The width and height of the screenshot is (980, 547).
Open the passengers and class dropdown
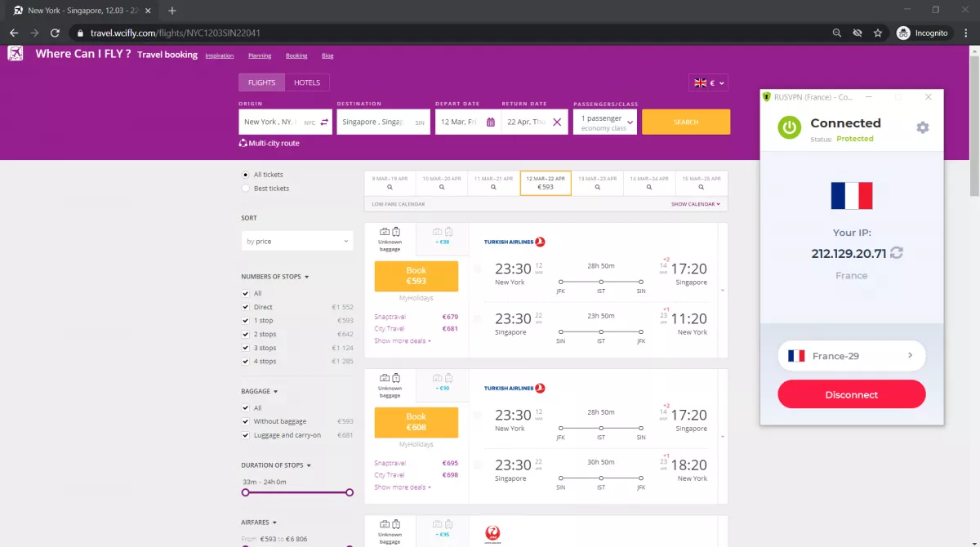point(605,122)
